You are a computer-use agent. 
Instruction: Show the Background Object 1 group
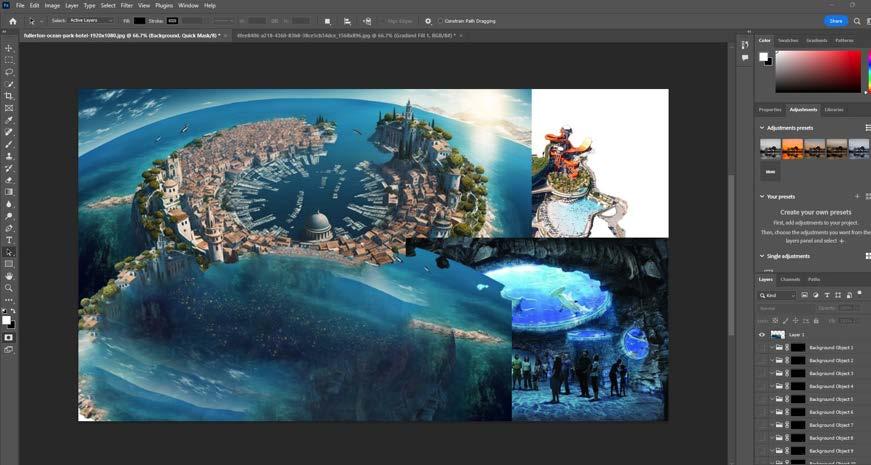click(x=762, y=347)
